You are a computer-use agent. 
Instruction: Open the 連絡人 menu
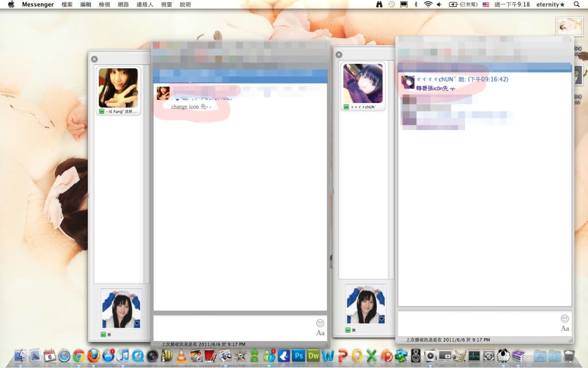pos(145,5)
